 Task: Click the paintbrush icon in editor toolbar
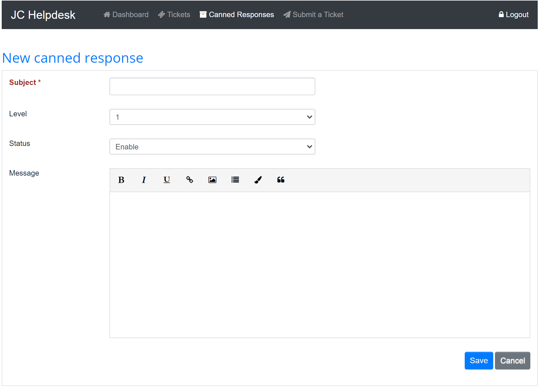click(258, 180)
